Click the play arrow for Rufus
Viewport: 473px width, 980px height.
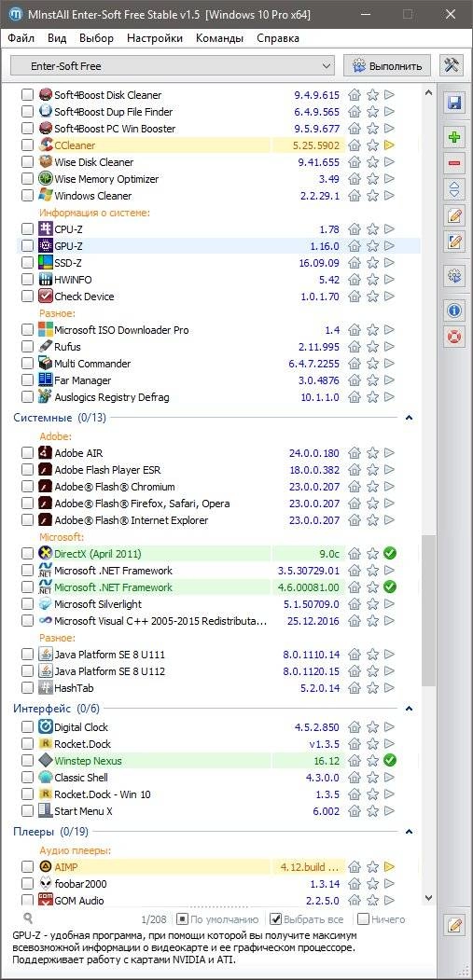390,347
